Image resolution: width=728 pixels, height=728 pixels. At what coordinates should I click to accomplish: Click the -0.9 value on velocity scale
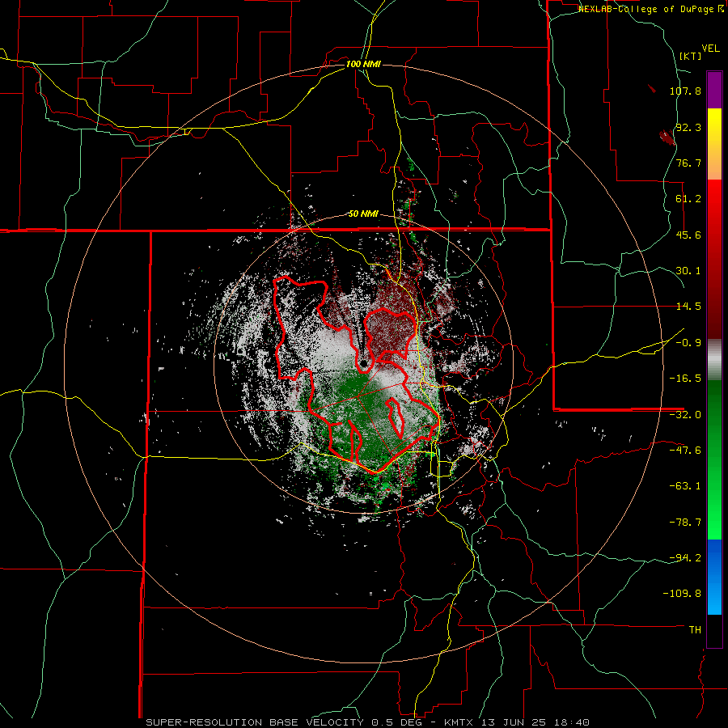tap(688, 343)
